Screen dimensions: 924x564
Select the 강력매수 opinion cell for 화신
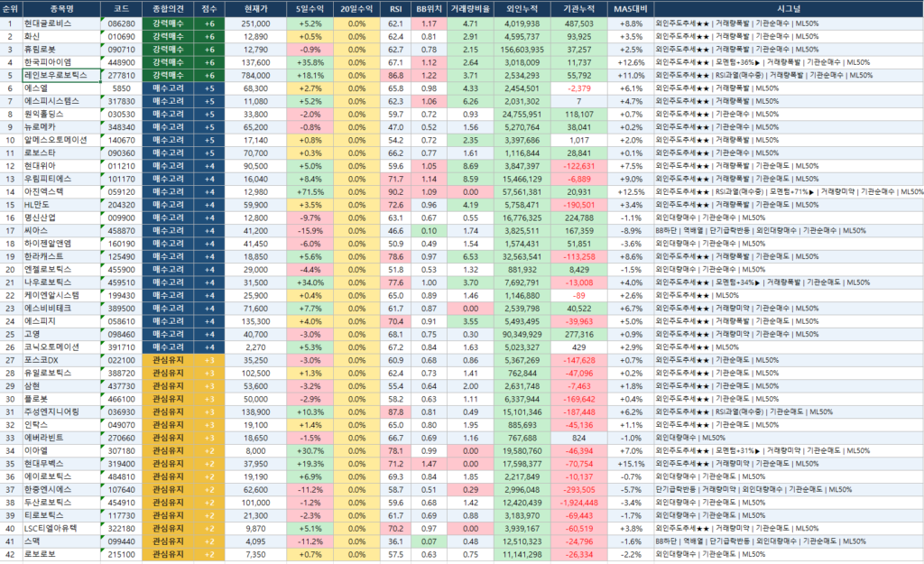click(x=168, y=36)
